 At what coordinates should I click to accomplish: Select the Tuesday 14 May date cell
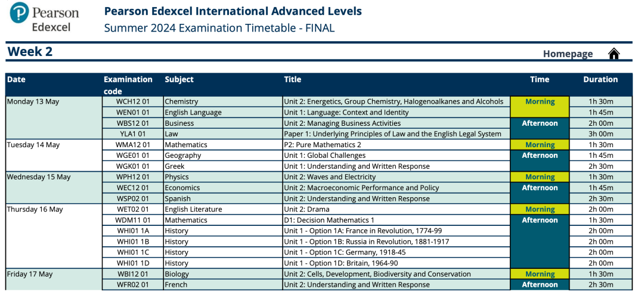pos(54,155)
